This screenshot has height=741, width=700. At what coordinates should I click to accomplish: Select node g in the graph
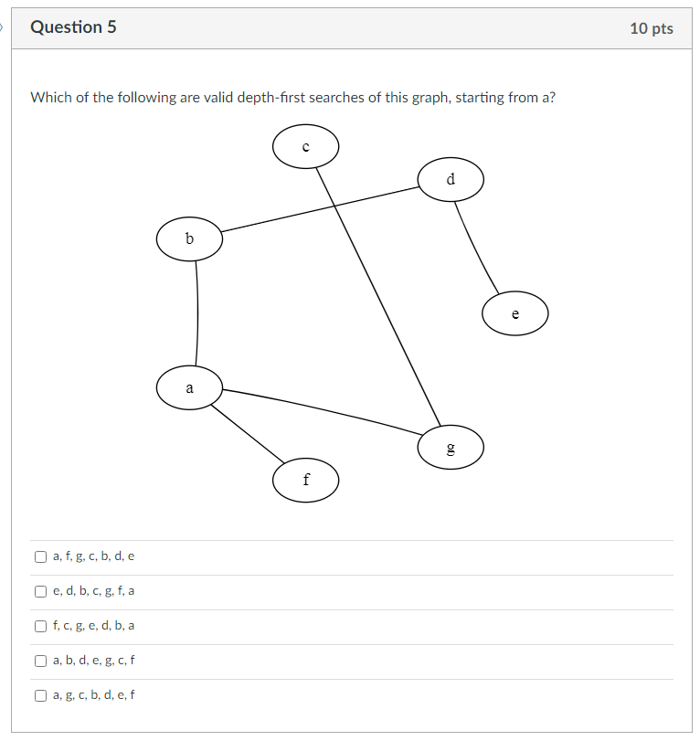(451, 447)
